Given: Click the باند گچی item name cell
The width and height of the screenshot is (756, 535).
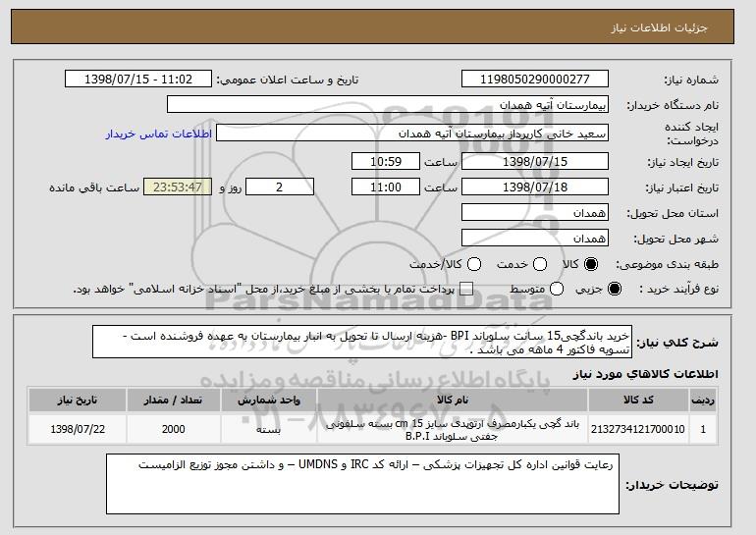Looking at the screenshot, I should point(453,429).
